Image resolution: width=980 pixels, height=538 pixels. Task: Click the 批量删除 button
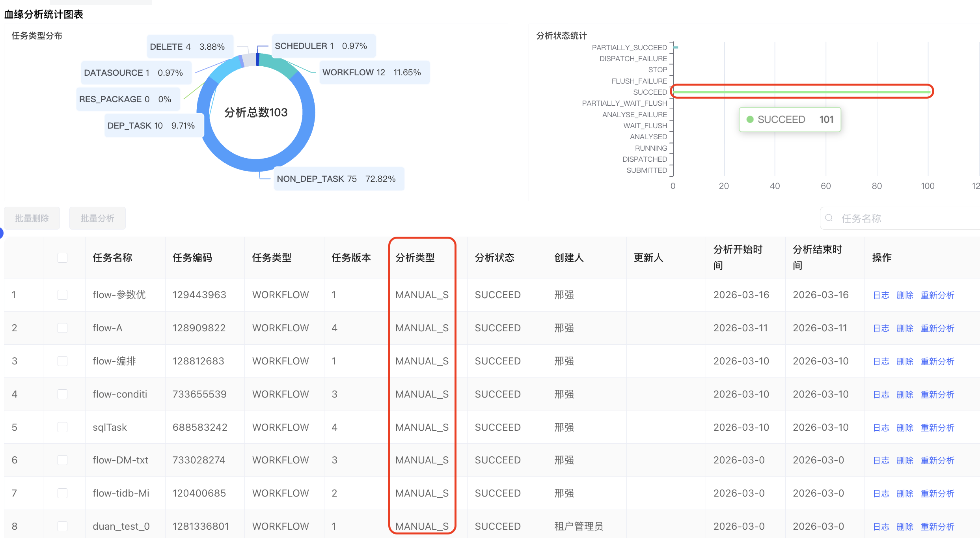coord(32,218)
